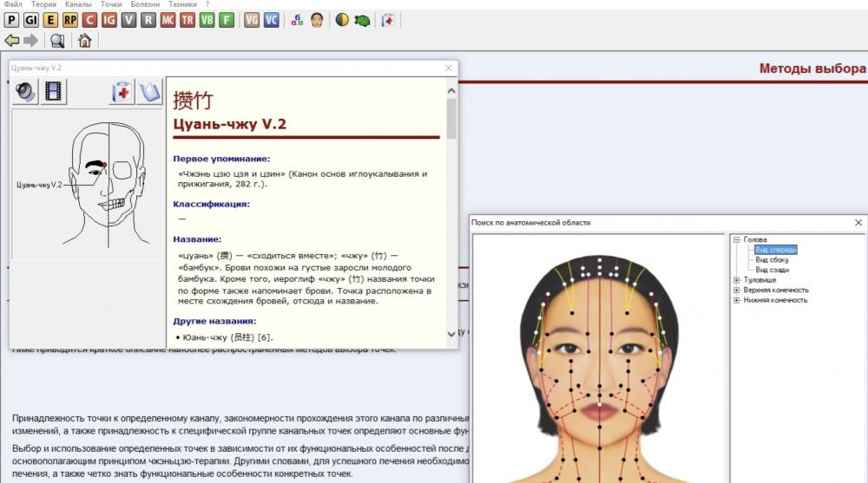Click the green back arrow

pos(12,41)
